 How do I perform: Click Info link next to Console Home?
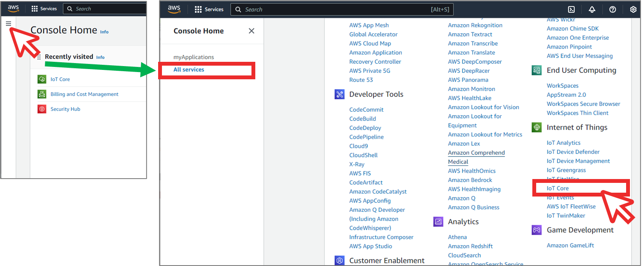point(104,32)
